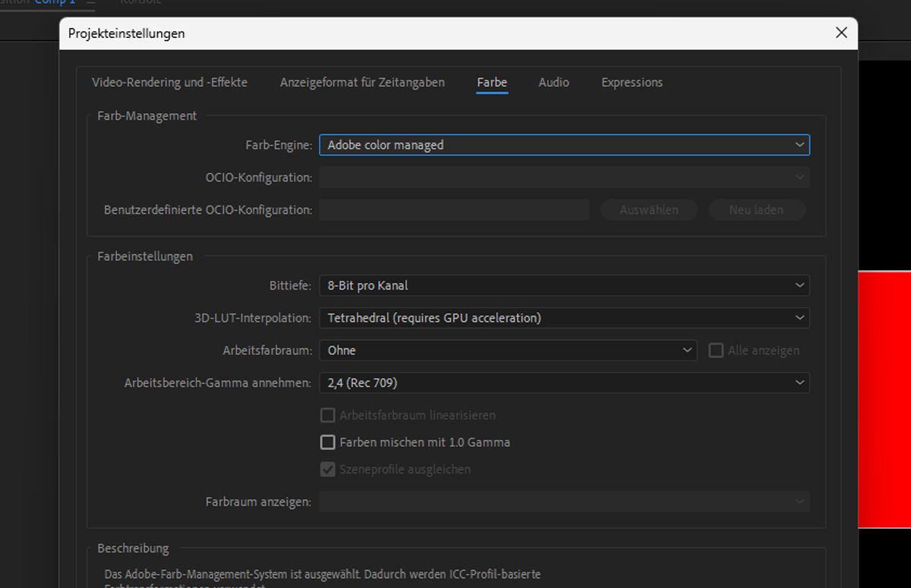This screenshot has height=588, width=911.
Task: Expand the Arbeitsfarbraum dropdown
Action: (x=508, y=350)
